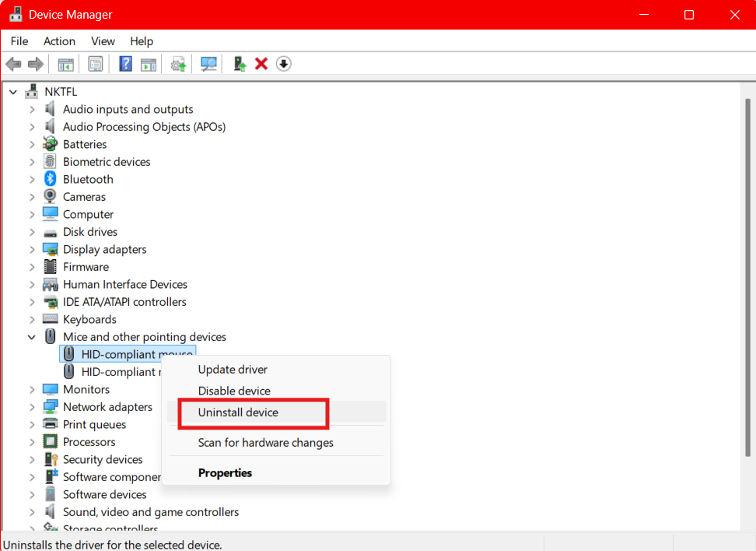Minimize the Device Manager window

644,15
